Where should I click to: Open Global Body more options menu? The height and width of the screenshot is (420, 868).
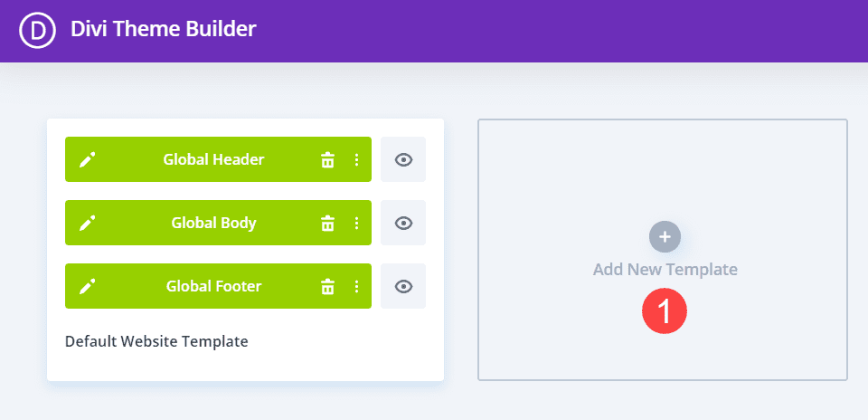coord(356,224)
